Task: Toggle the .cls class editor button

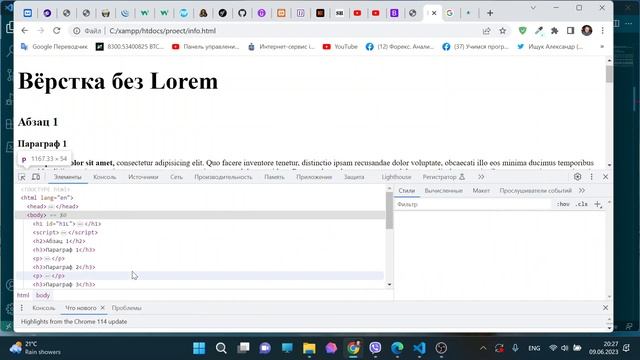Action: click(582, 204)
